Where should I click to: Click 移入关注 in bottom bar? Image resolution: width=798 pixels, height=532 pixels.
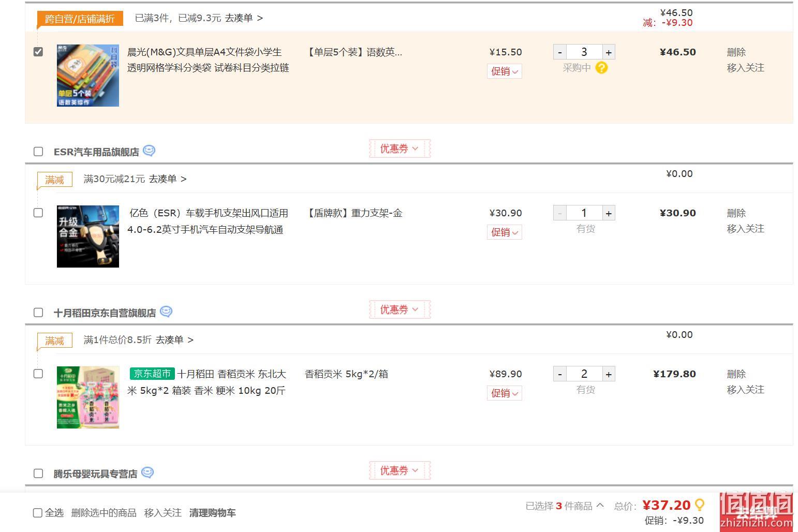tap(163, 513)
